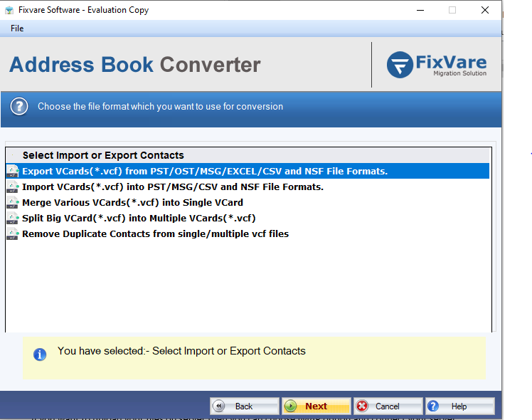
Task: Click the vcf icon beside Merge Various VCards
Action: [13, 203]
